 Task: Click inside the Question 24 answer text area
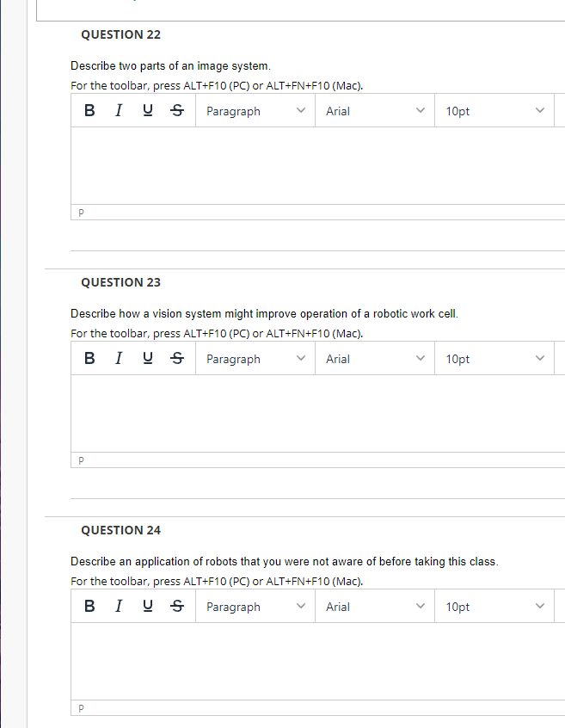click(x=317, y=662)
